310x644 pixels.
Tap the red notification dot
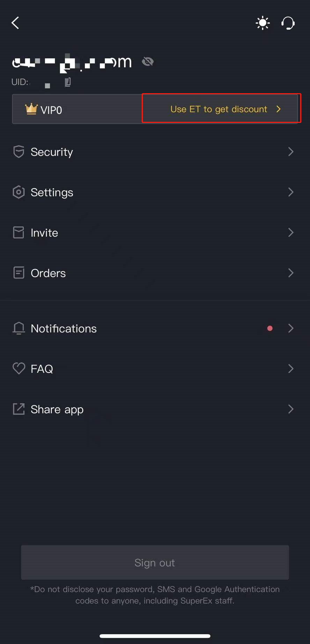(x=270, y=328)
